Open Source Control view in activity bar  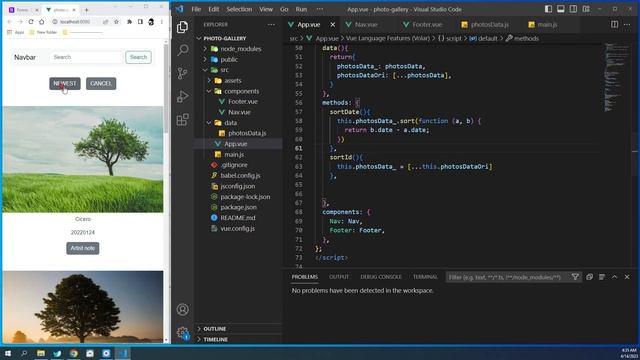182,73
